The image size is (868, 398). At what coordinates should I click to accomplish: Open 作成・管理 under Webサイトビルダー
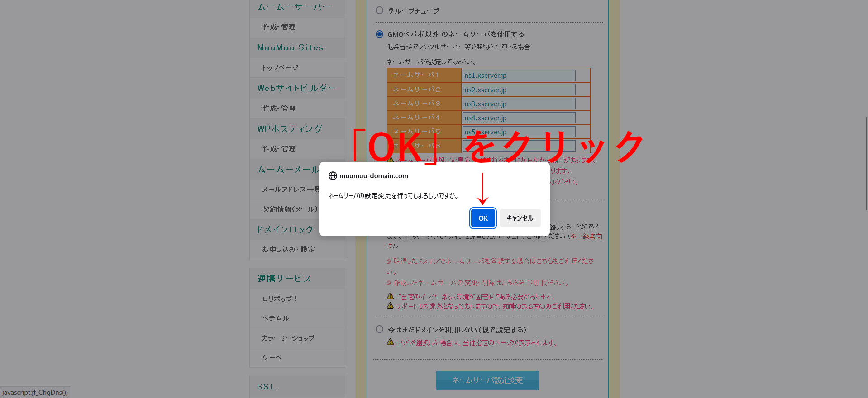point(279,109)
